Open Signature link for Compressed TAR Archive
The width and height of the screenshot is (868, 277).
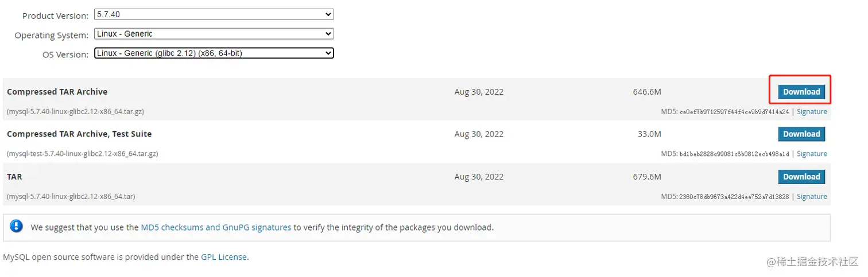click(812, 112)
